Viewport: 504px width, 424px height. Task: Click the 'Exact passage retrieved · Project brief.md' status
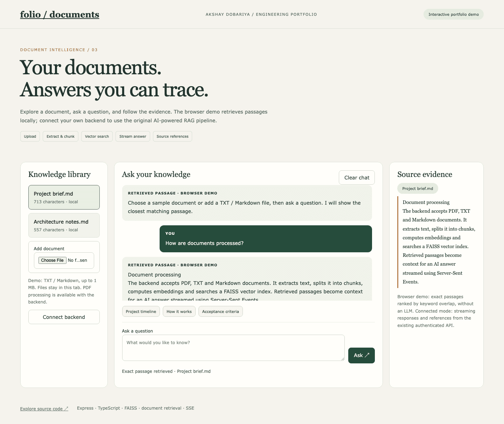(166, 371)
